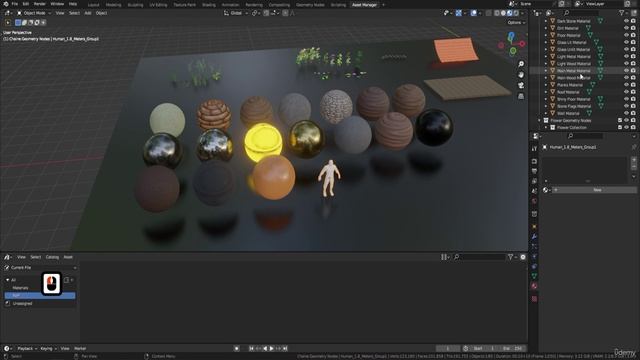Screen dimensions: 640x360
Task: Toggle the X-ray viewport button
Action: (489, 13)
